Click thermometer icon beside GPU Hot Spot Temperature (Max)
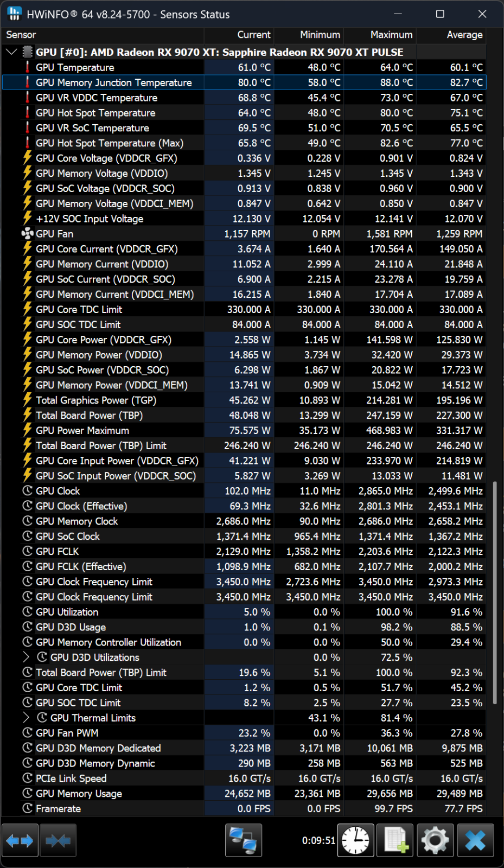 [27, 143]
